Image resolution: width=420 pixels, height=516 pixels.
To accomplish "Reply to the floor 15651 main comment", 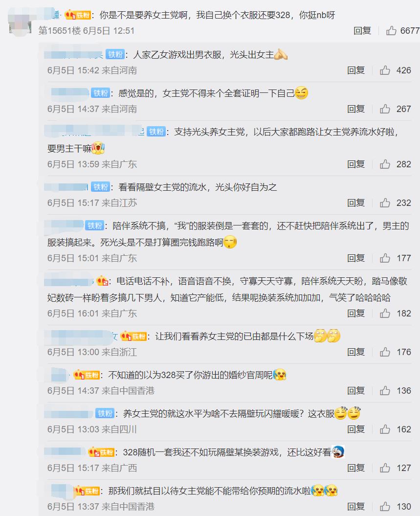I will 362,31.
